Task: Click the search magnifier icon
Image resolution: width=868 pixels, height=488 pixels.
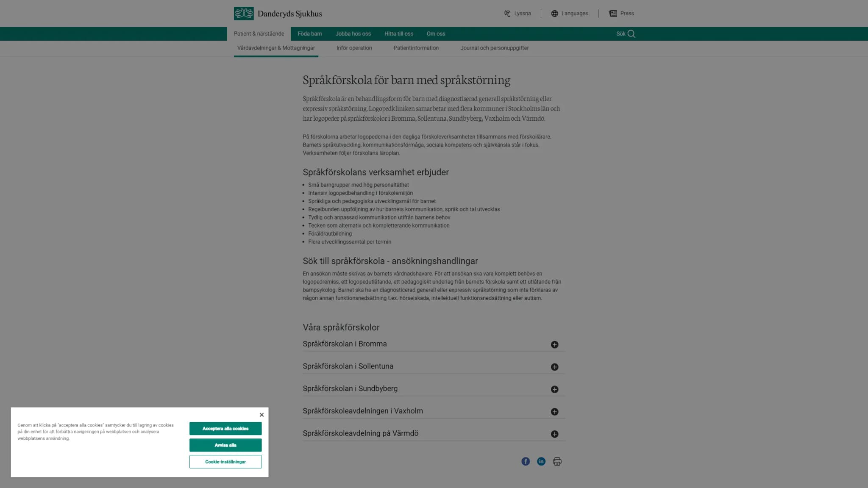Action: 632,34
